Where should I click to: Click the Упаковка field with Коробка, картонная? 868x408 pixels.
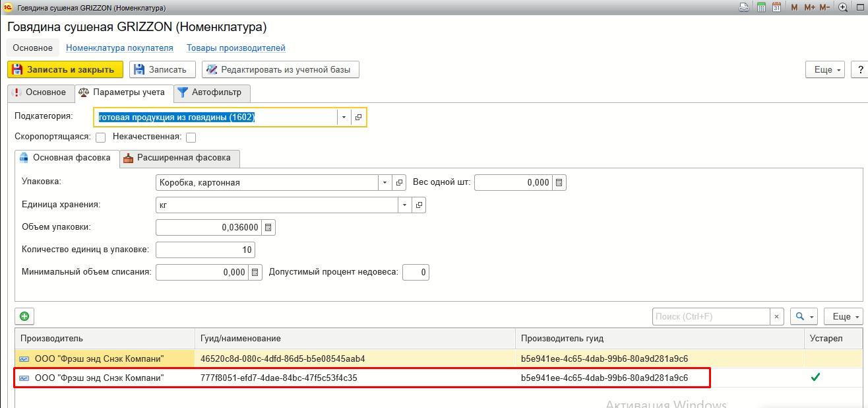pos(266,183)
